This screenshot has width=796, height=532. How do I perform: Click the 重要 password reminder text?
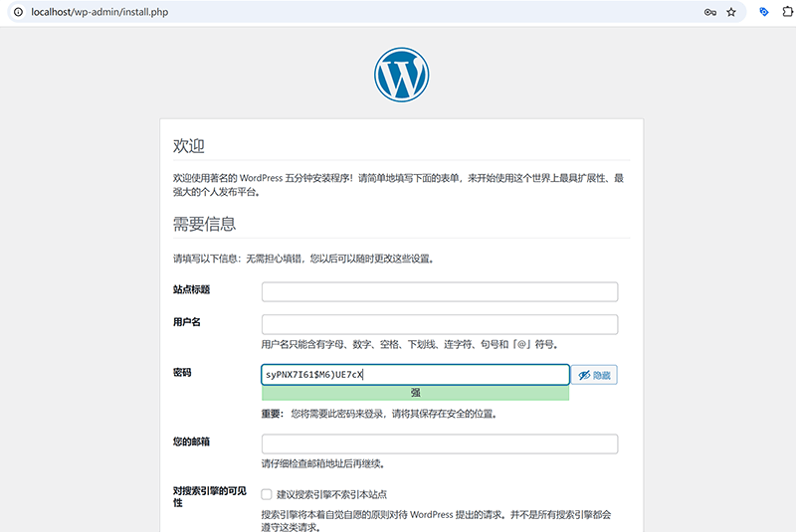pyautogui.click(x=379, y=414)
